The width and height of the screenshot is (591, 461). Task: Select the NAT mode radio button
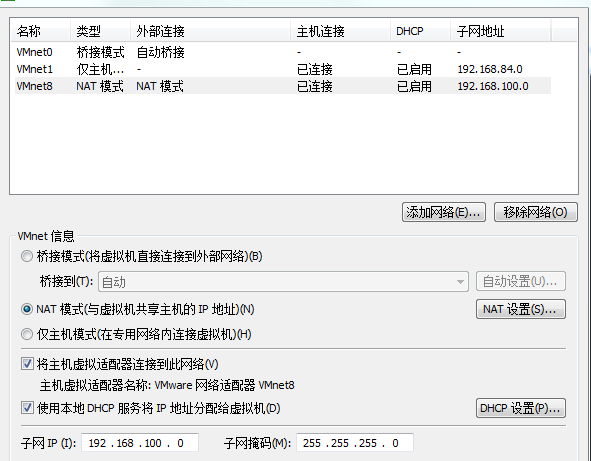tap(27, 309)
